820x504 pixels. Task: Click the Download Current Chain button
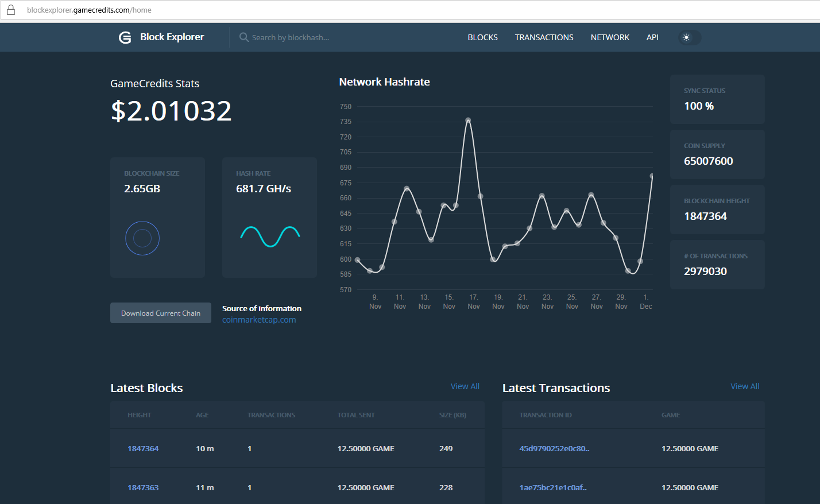tap(161, 313)
